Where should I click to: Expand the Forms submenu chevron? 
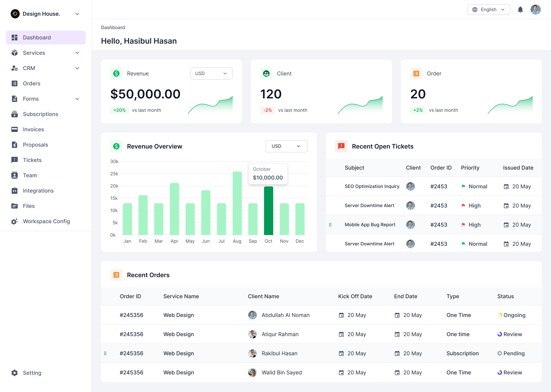tap(77, 99)
